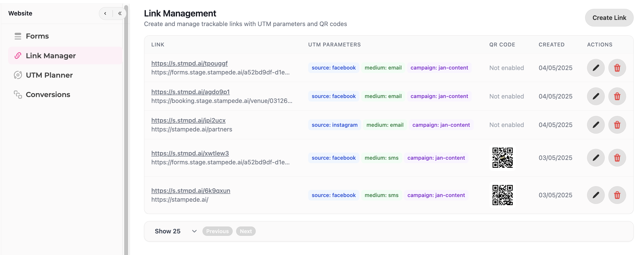This screenshot has width=644, height=255.
Task: Open short link s.stmpd.ai/tpouggf
Action: (x=189, y=64)
